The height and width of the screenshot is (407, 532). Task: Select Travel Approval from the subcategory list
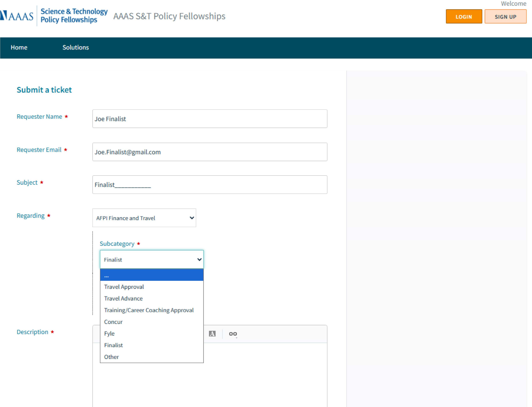pyautogui.click(x=124, y=287)
